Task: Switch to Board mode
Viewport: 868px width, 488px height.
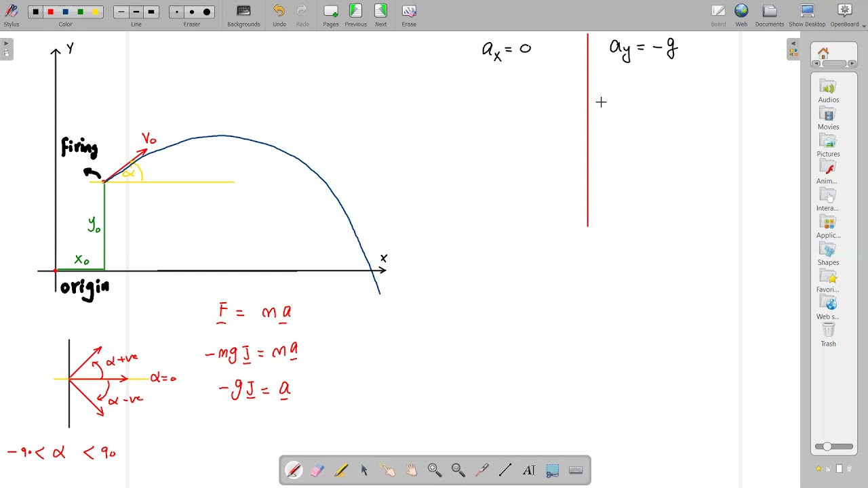Action: click(718, 15)
